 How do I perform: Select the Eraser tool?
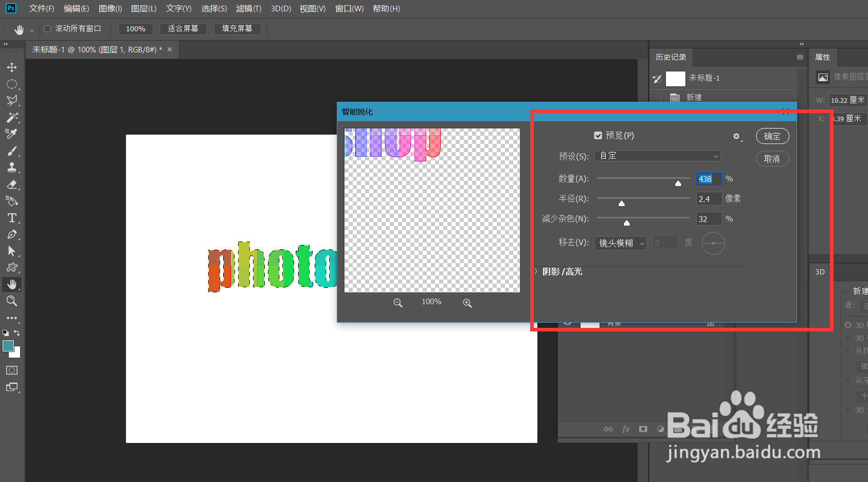tap(12, 184)
